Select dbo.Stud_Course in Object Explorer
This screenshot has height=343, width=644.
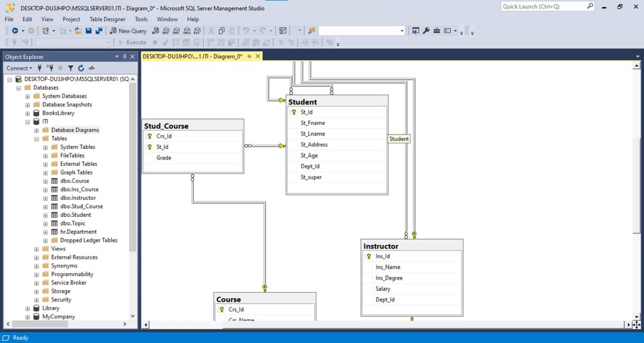tap(81, 207)
